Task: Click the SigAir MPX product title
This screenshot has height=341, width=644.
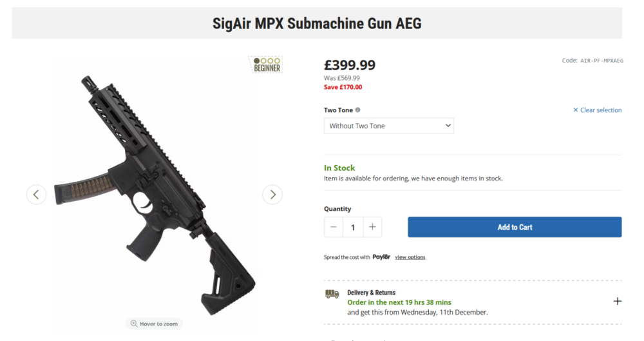Action: click(317, 24)
